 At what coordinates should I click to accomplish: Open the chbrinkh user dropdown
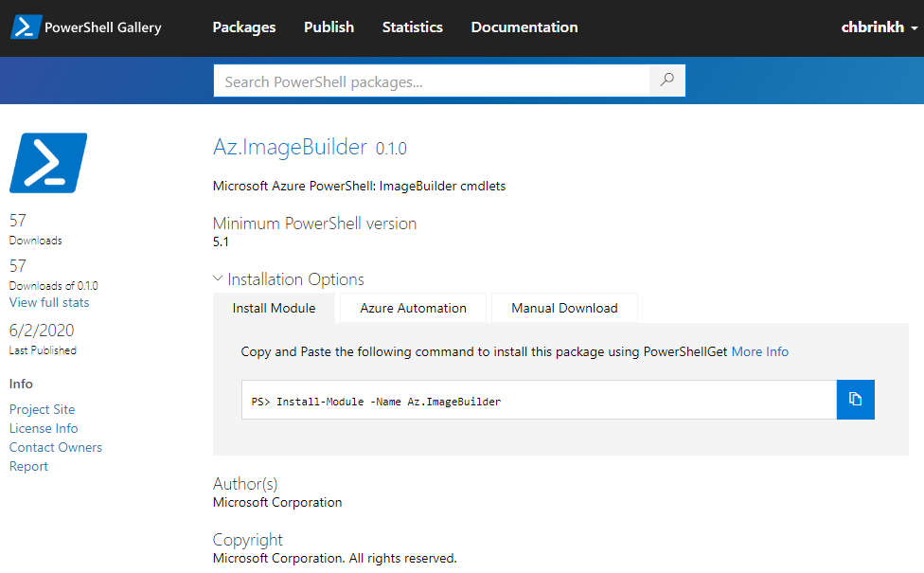pyautogui.click(x=879, y=27)
